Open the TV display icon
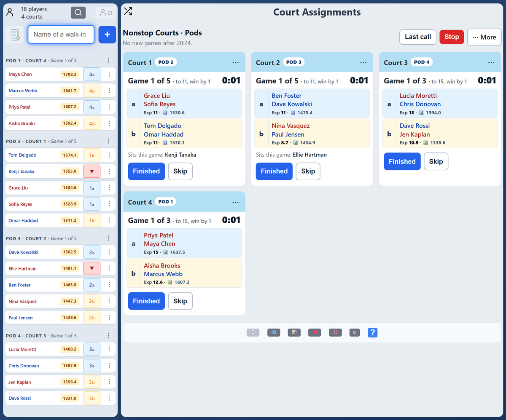The width and height of the screenshot is (506, 420). (274, 332)
